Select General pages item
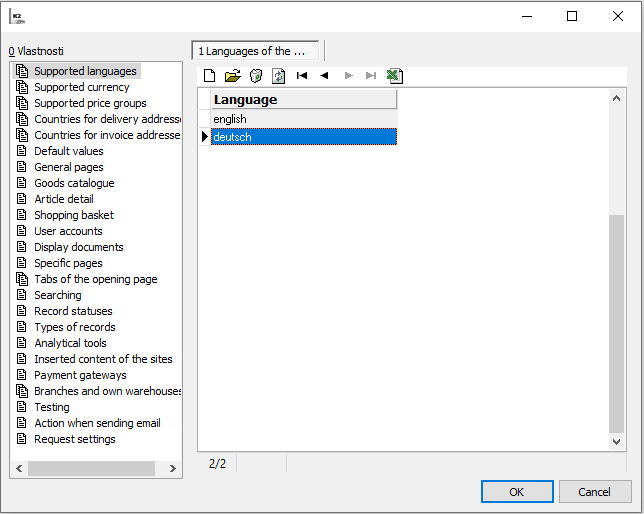 click(69, 167)
